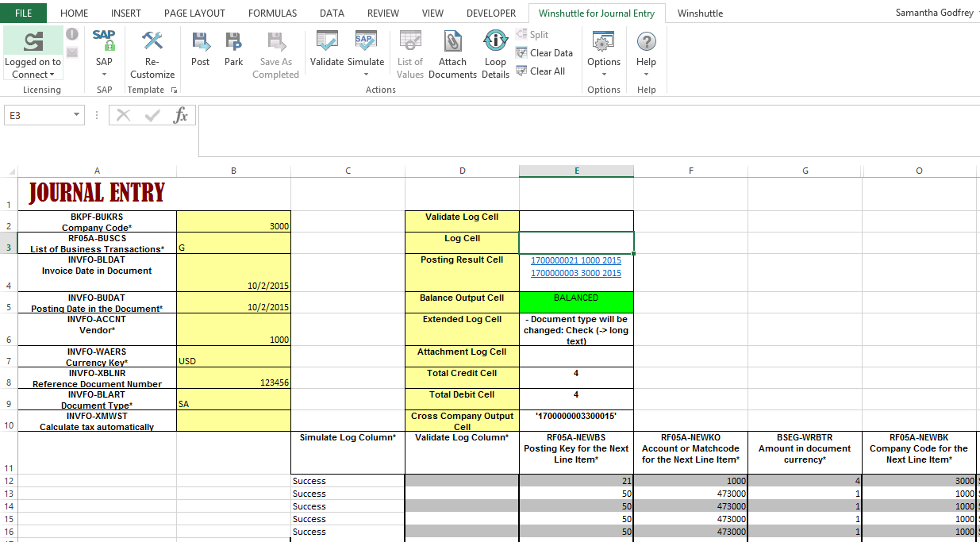This screenshot has height=542, width=980.
Task: Click the formula bar Cancel X icon
Action: 123,116
